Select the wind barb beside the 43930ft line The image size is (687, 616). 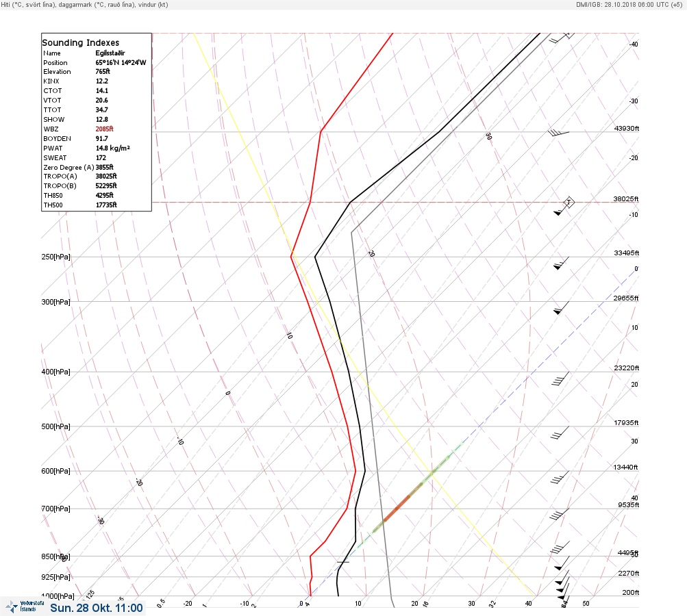(559, 132)
